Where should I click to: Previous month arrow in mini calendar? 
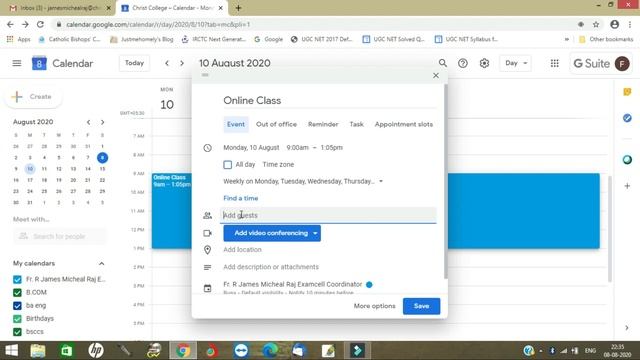88,122
